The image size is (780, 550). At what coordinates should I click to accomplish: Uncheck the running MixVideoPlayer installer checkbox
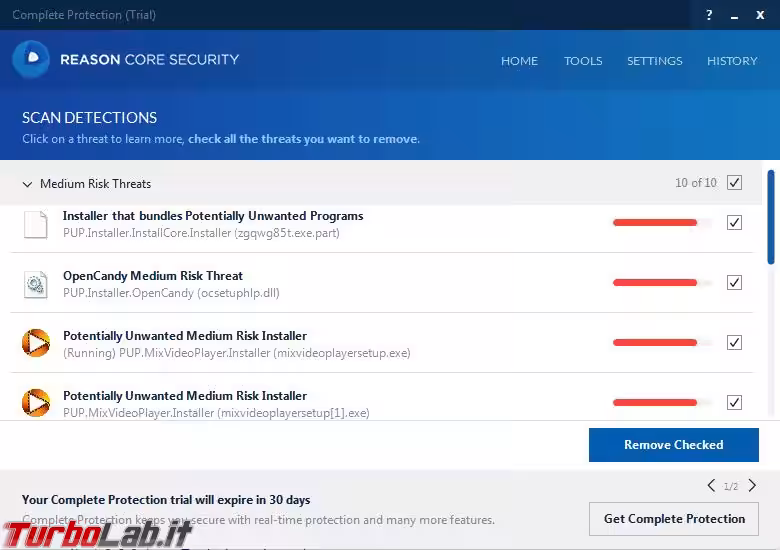(x=734, y=342)
